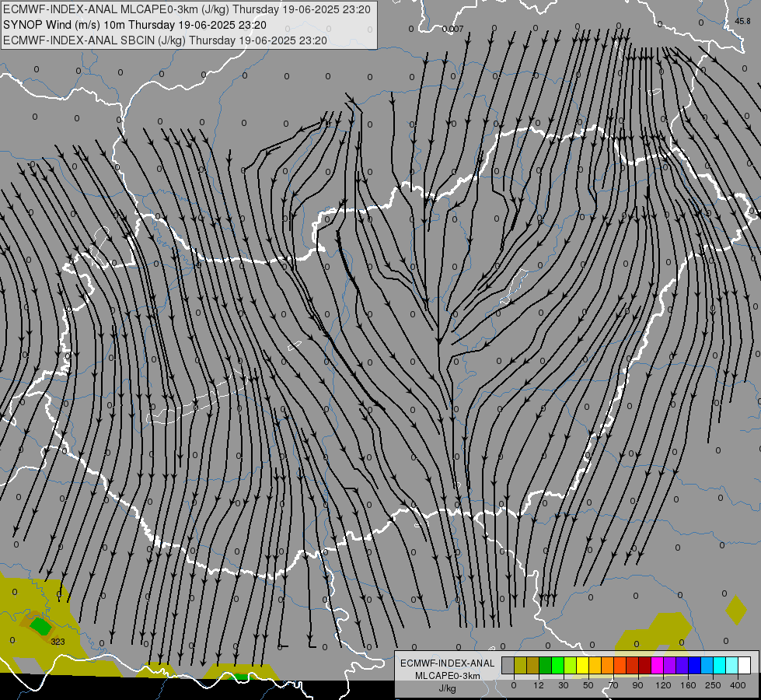Click the legend tick label 12
The height and width of the screenshot is (700, 761).
pos(539,685)
